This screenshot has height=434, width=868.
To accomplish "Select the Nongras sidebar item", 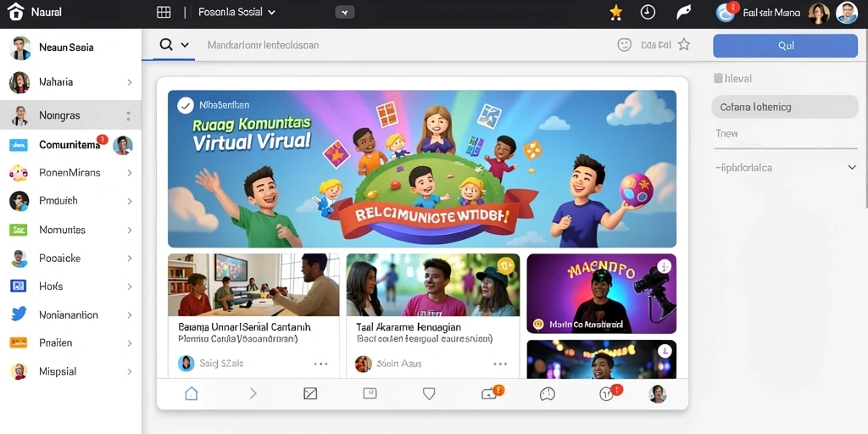I will pyautogui.click(x=71, y=115).
